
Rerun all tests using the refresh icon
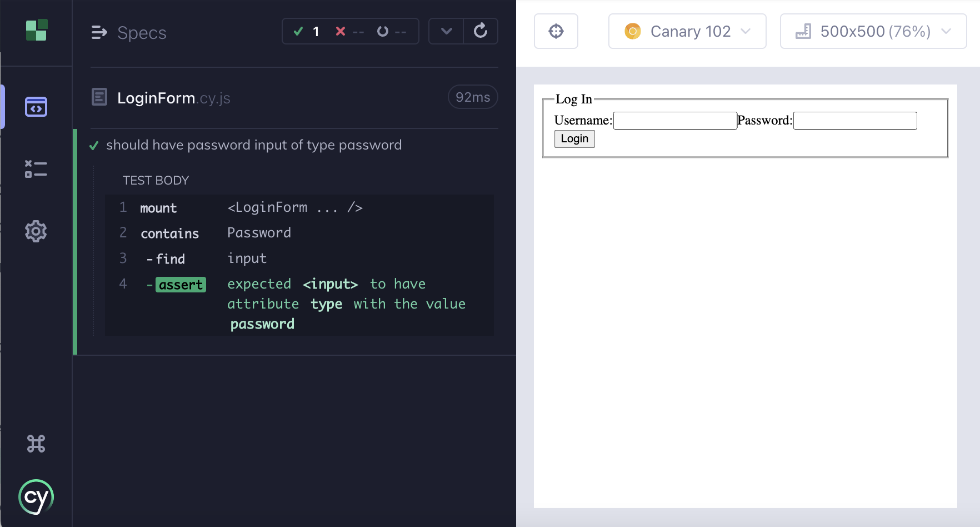(x=480, y=31)
